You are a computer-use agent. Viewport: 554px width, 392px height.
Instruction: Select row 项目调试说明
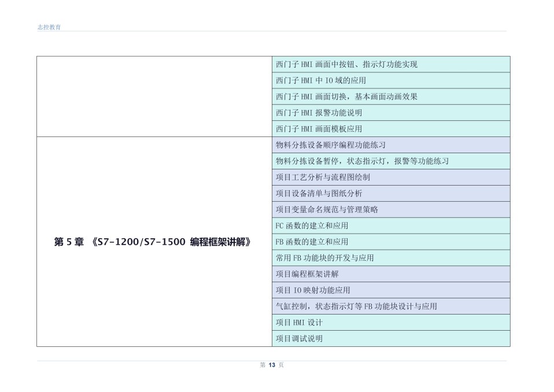click(x=391, y=339)
